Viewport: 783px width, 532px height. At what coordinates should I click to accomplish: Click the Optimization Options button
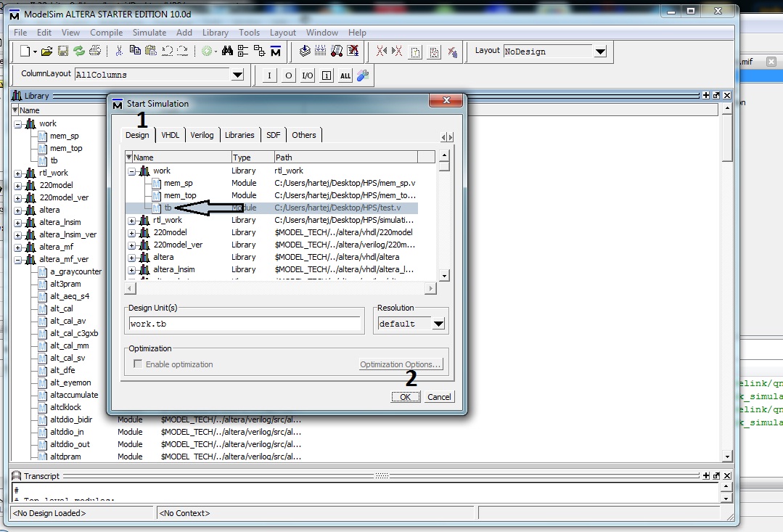coord(401,363)
